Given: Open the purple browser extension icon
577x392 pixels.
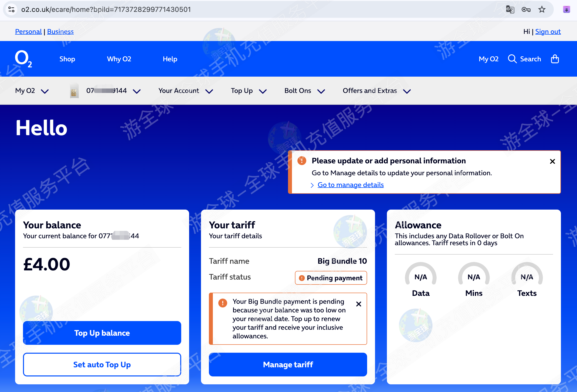Looking at the screenshot, I should [566, 9].
